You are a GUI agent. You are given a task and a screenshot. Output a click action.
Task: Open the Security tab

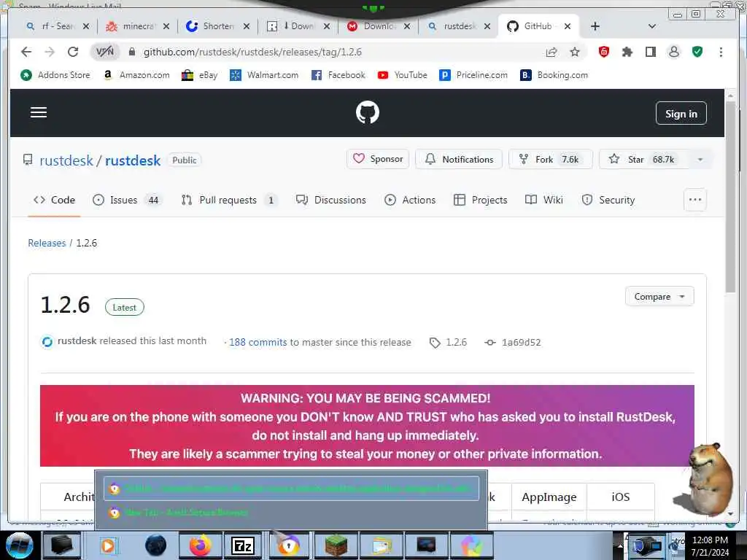pyautogui.click(x=609, y=200)
